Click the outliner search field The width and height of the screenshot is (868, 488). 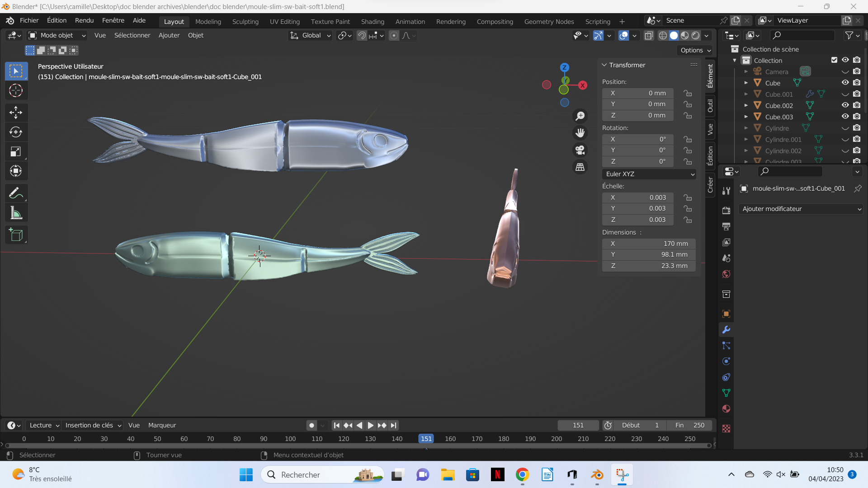pyautogui.click(x=802, y=35)
